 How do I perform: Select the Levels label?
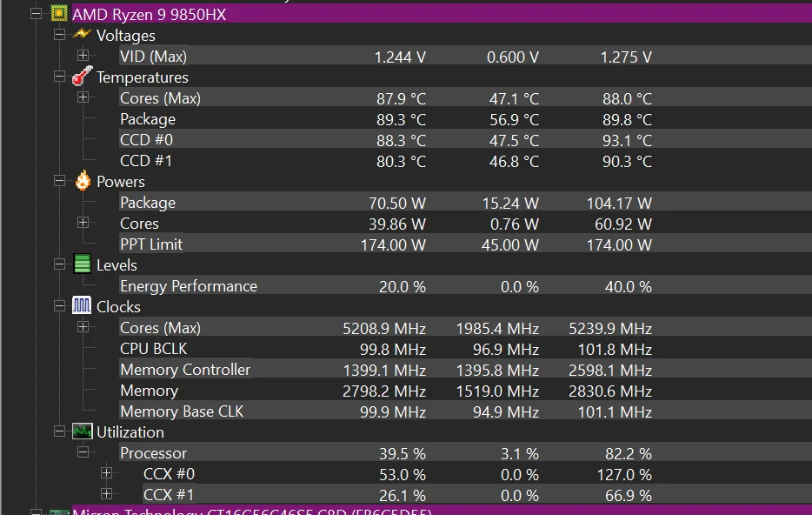pos(116,265)
